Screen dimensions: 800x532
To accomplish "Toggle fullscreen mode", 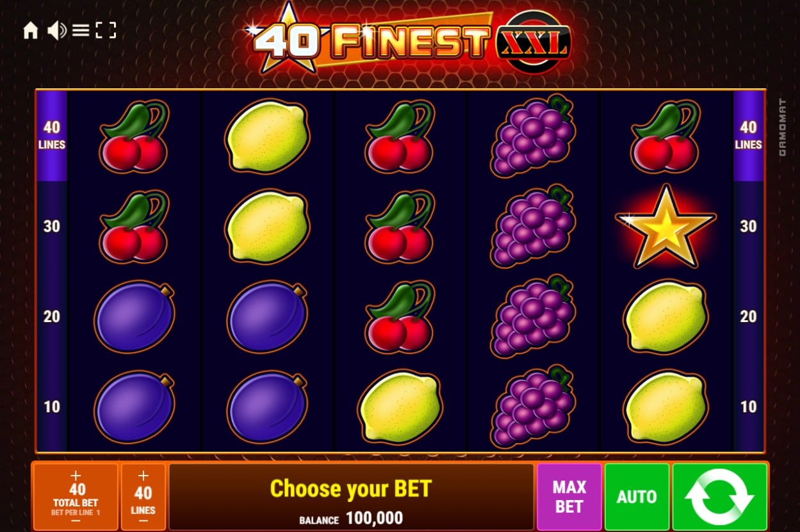I will click(x=106, y=30).
